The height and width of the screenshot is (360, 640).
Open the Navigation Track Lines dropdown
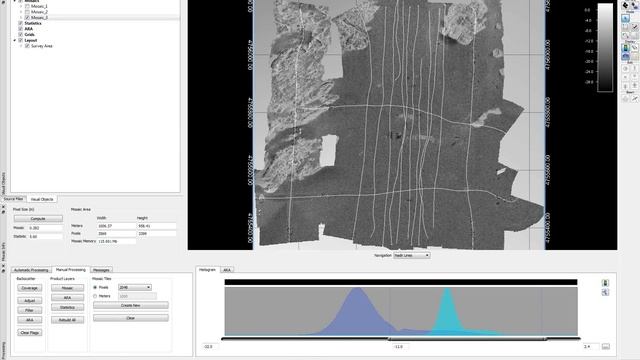(x=411, y=255)
